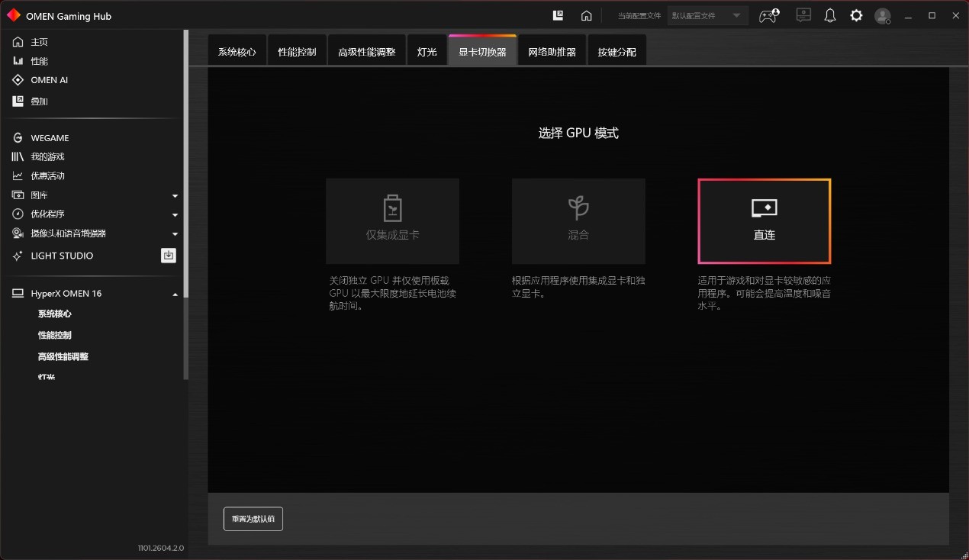The height and width of the screenshot is (560, 969).
Task: Open the 默认配置文件 profile dropdown
Action: 707,15
